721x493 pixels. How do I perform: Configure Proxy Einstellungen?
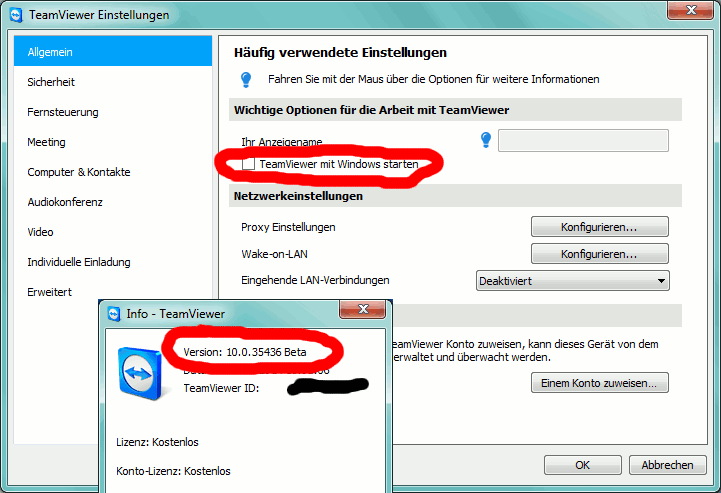point(600,227)
